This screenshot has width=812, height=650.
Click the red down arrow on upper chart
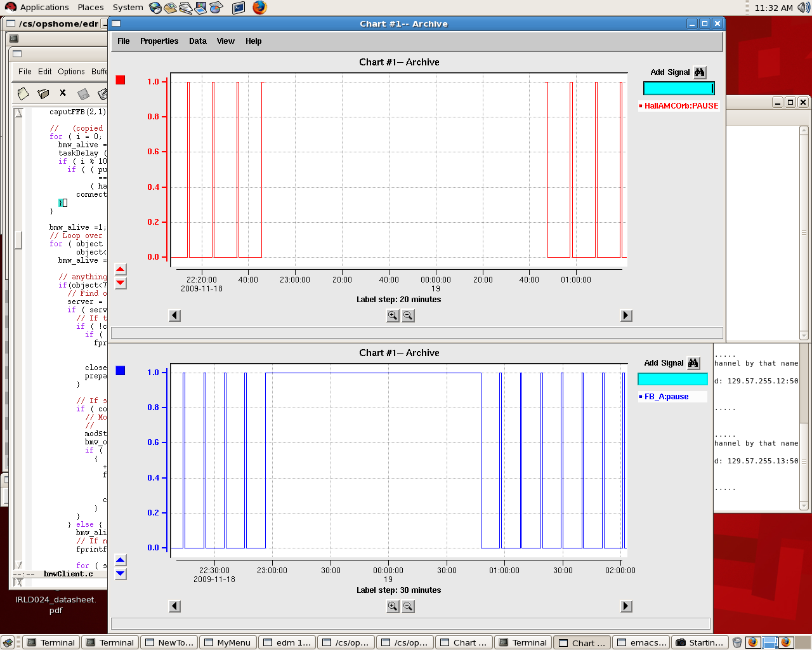point(121,283)
